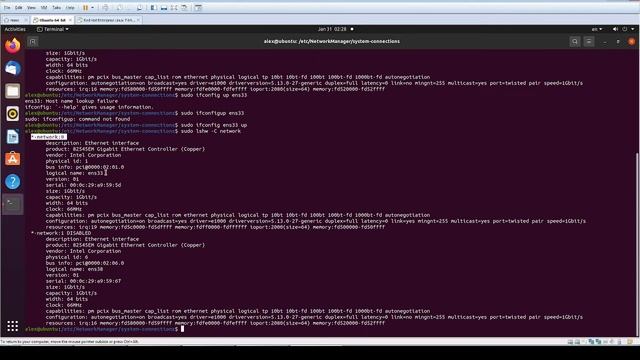
Task: Open Ubuntu Software from the dock
Action: [x=13, y=159]
